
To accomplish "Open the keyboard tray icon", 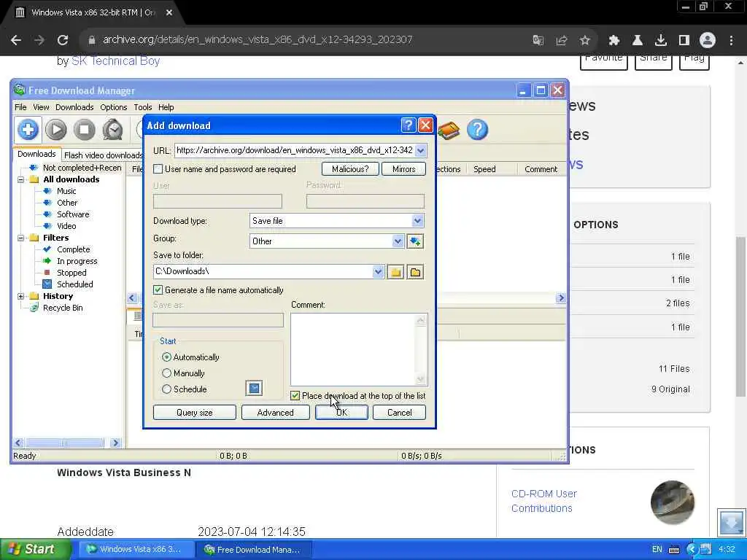I will (674, 550).
